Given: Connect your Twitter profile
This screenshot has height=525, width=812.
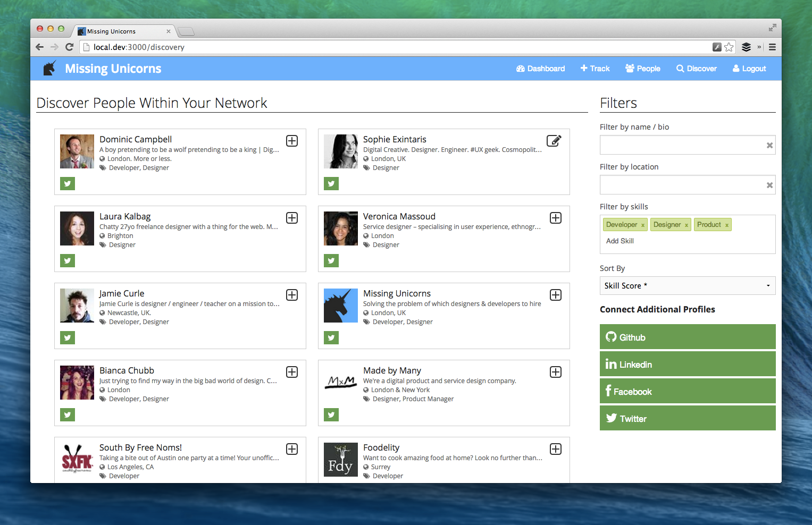Looking at the screenshot, I should coord(688,418).
